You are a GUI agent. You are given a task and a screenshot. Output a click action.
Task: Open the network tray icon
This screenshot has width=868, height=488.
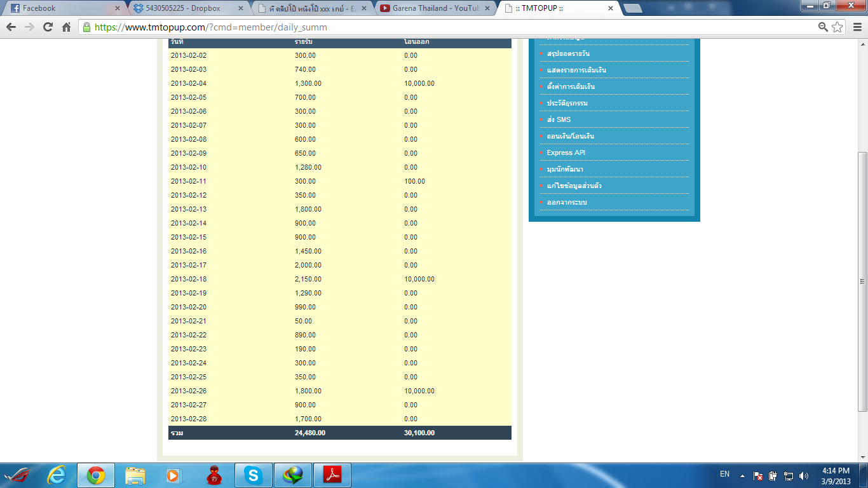click(789, 475)
